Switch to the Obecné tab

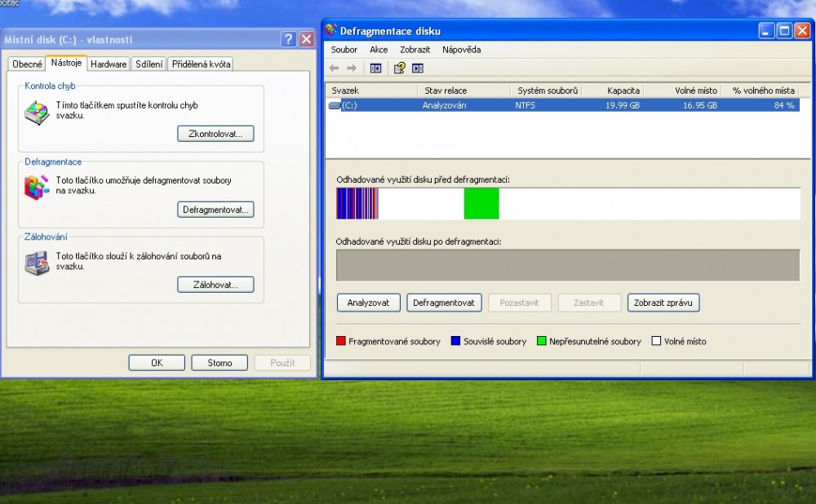pos(27,64)
